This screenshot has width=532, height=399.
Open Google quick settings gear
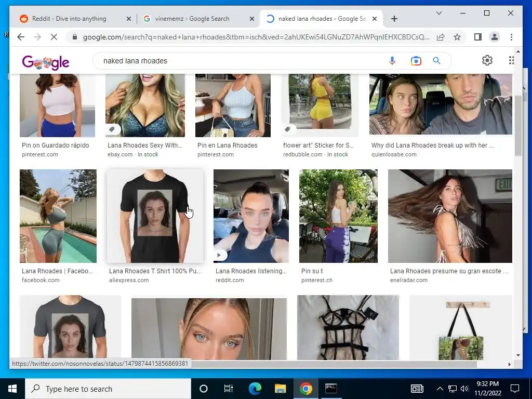pyautogui.click(x=487, y=60)
